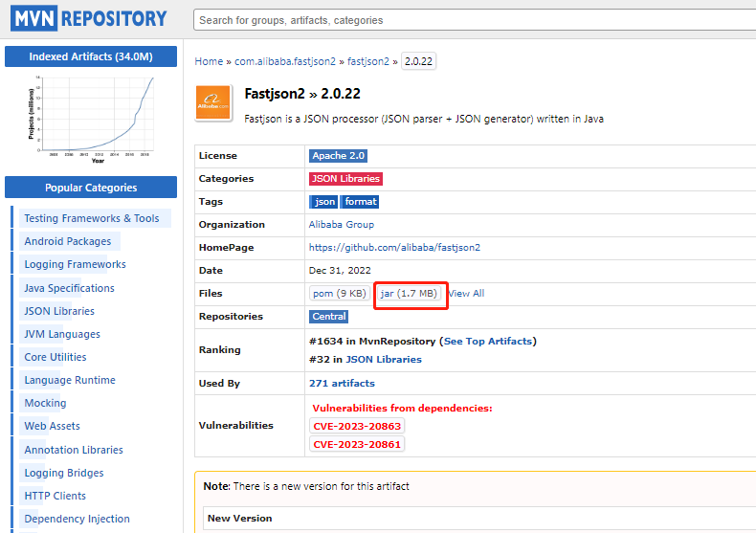Open fastjson2 breadcrumb link
Image resolution: width=756 pixels, height=533 pixels.
click(x=367, y=61)
